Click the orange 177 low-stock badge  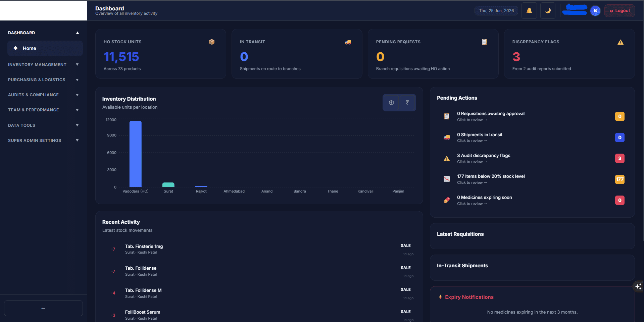click(x=620, y=179)
